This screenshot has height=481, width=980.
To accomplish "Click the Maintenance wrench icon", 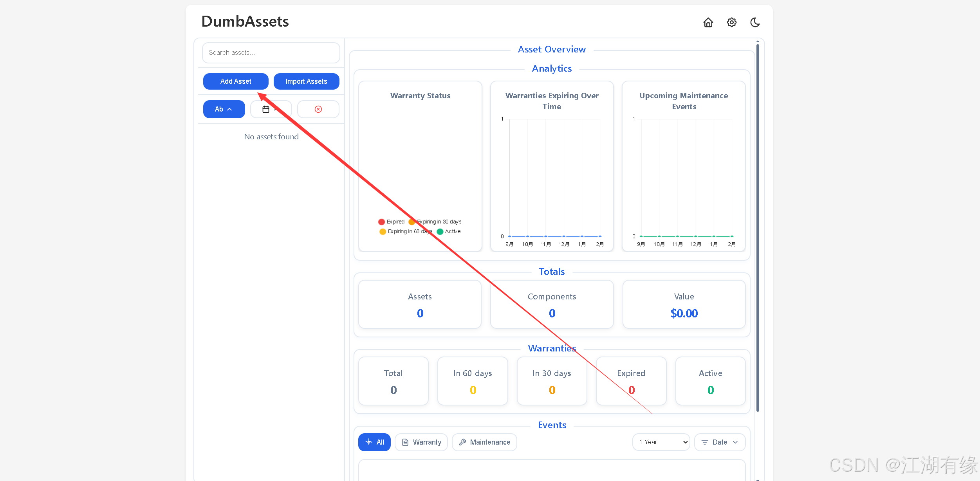I will coord(462,442).
